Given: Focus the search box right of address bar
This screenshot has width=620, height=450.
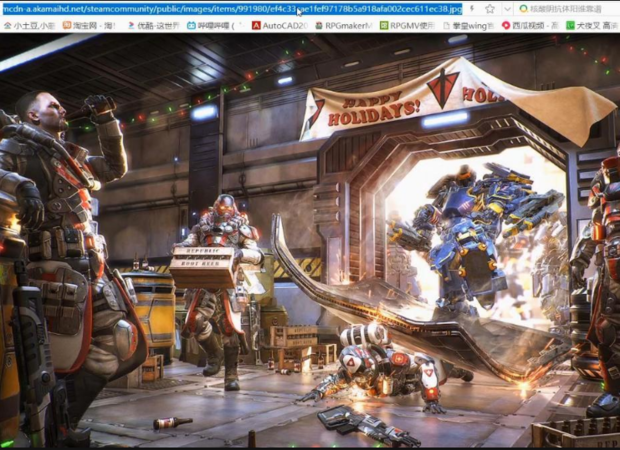Looking at the screenshot, I should pyautogui.click(x=567, y=9).
